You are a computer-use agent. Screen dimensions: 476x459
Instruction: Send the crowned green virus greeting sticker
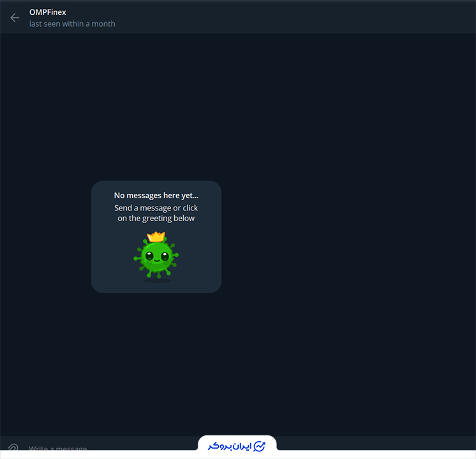coord(156,256)
